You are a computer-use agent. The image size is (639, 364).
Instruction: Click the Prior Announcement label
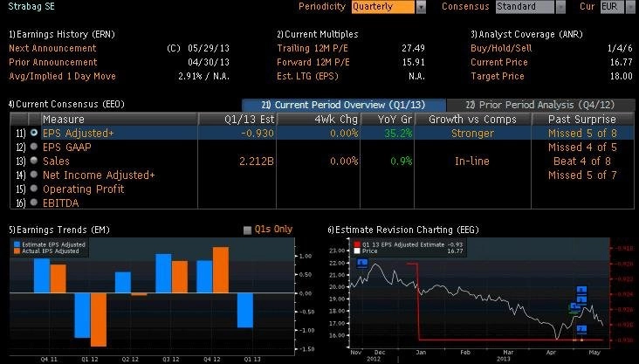coord(53,62)
